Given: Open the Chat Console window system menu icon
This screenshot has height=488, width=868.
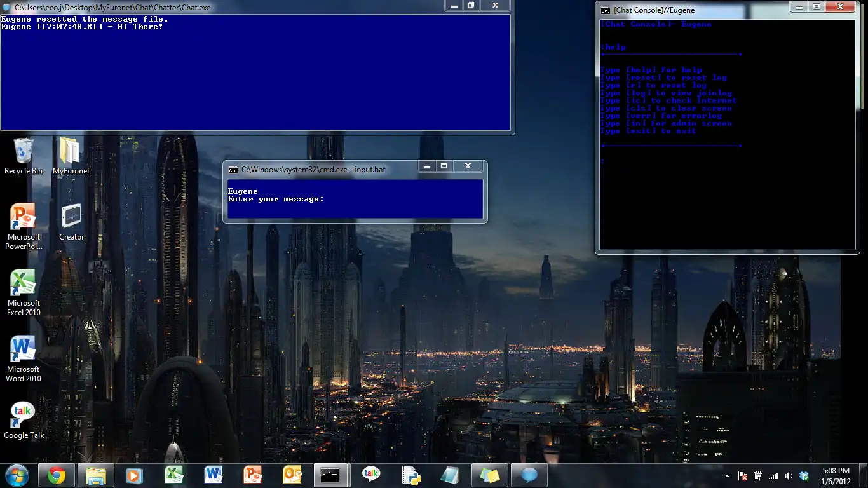Looking at the screenshot, I should pyautogui.click(x=606, y=10).
